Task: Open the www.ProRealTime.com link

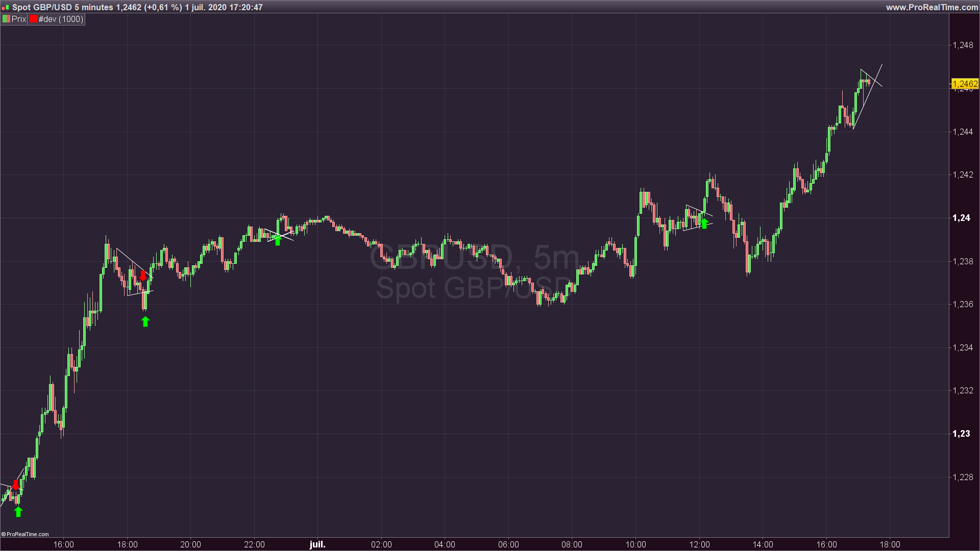Action: pyautogui.click(x=932, y=7)
